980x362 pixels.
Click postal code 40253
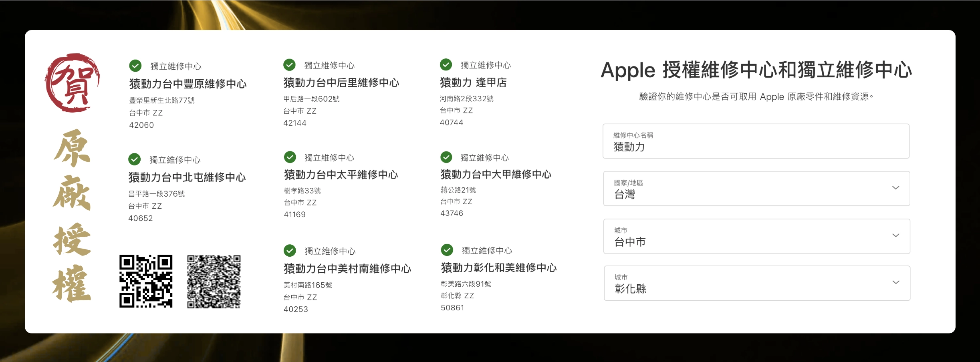tap(296, 309)
